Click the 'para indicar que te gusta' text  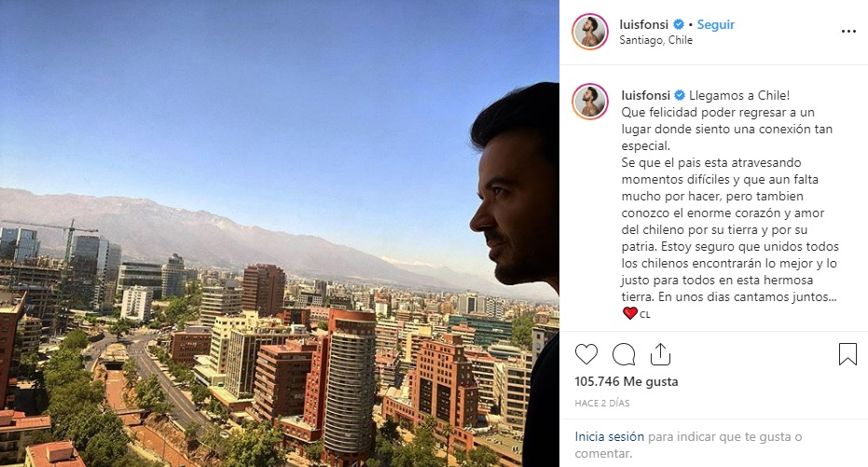click(719, 436)
